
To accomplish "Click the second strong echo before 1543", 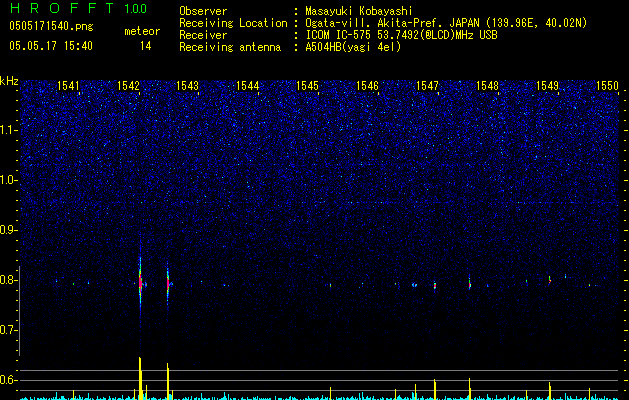I will 168,284.
